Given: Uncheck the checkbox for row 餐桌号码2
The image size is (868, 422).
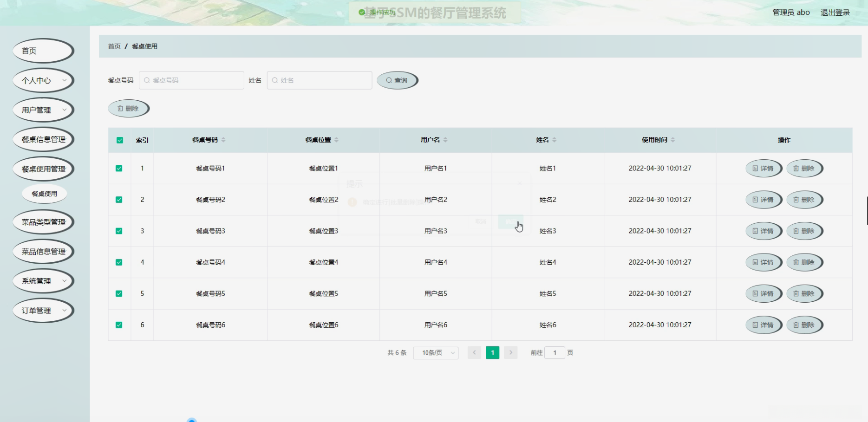Looking at the screenshot, I should click(119, 200).
